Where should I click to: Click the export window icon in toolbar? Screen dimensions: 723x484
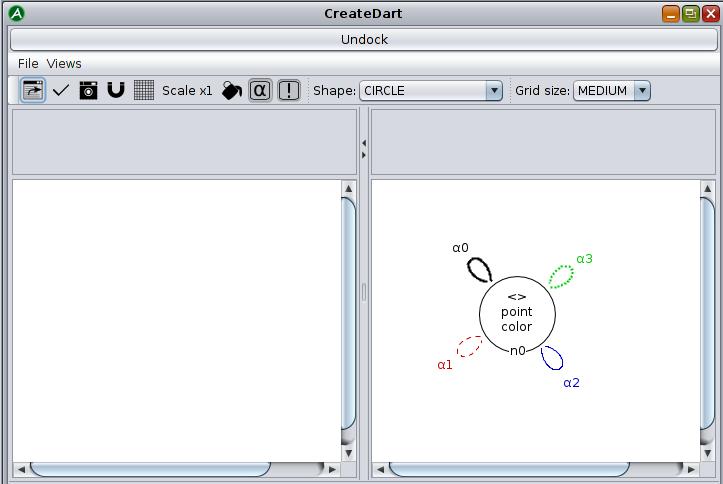click(x=33, y=90)
